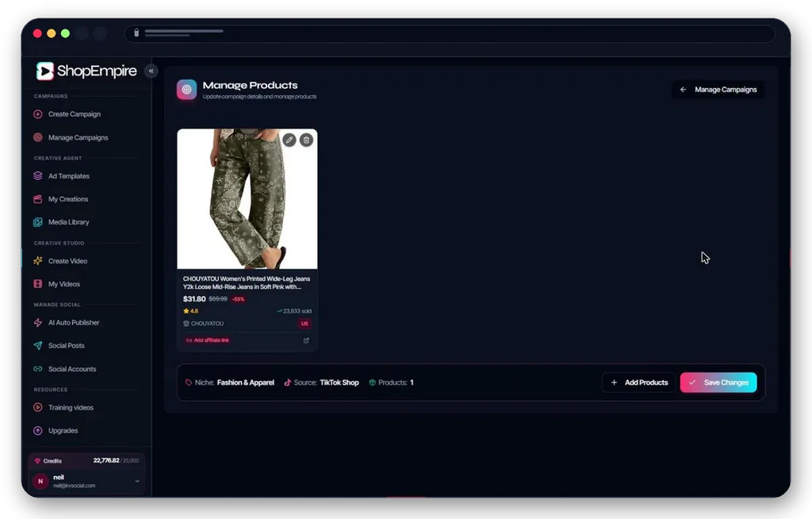
Task: Click the printed wide-leg jeans product image
Action: pos(247,199)
